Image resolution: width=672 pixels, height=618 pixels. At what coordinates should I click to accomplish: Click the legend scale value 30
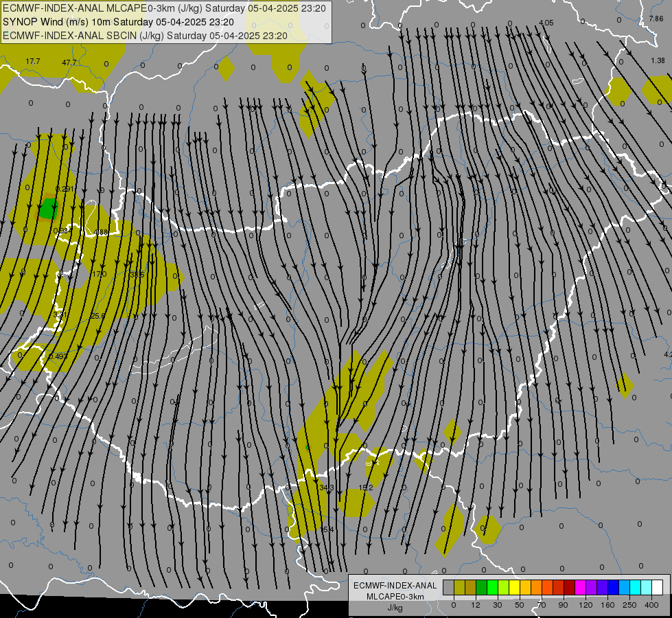498,605
